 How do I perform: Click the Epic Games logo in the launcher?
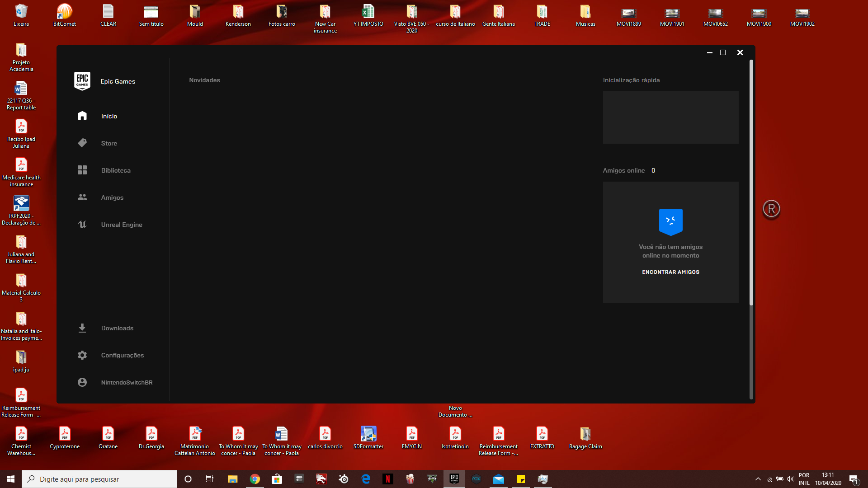click(82, 81)
